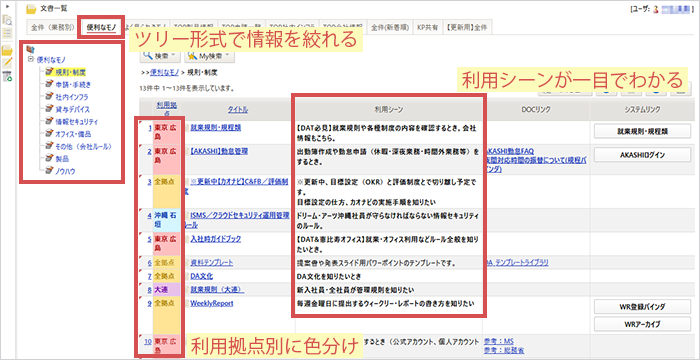This screenshot has width=700, height=360.
Task: Expand the collapsed side panel arrow at top-left
Action: pyautogui.click(x=7, y=6)
